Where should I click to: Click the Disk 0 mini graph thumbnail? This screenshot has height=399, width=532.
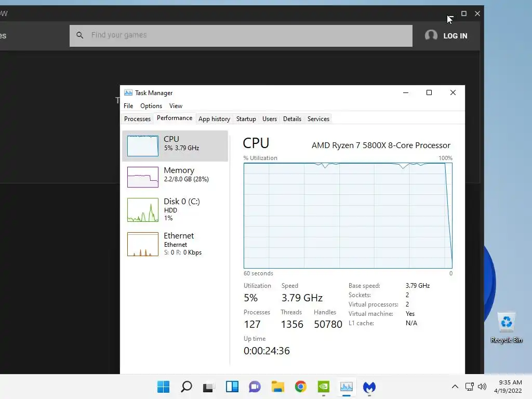pyautogui.click(x=143, y=210)
